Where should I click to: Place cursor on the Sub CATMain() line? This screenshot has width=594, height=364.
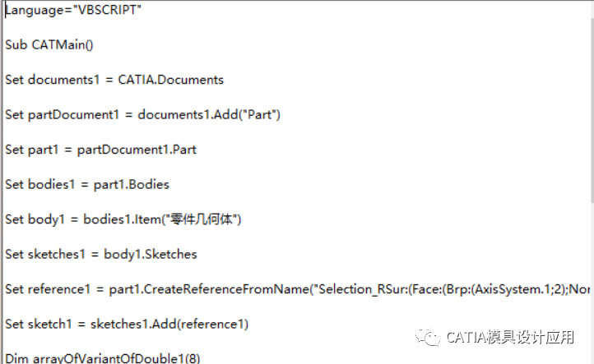tap(49, 44)
